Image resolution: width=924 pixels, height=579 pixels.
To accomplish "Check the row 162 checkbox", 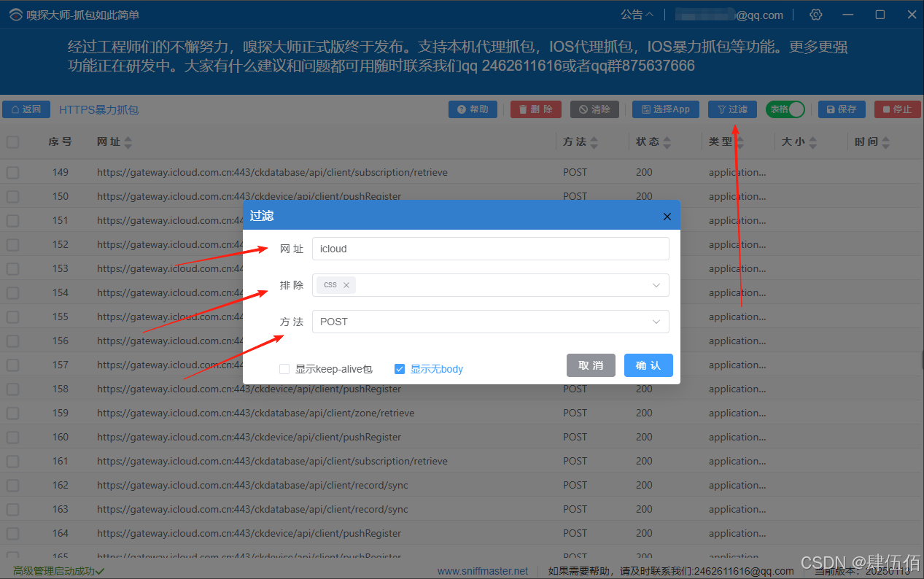I will (x=13, y=485).
